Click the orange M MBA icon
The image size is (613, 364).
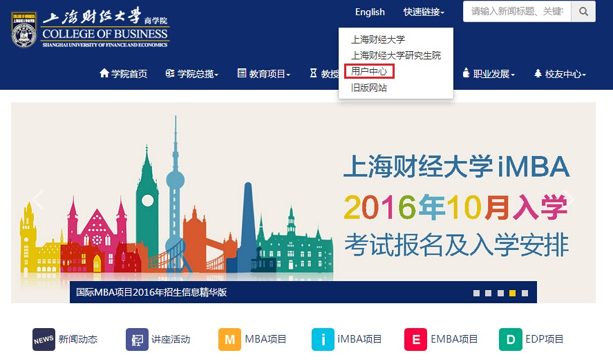(x=230, y=339)
